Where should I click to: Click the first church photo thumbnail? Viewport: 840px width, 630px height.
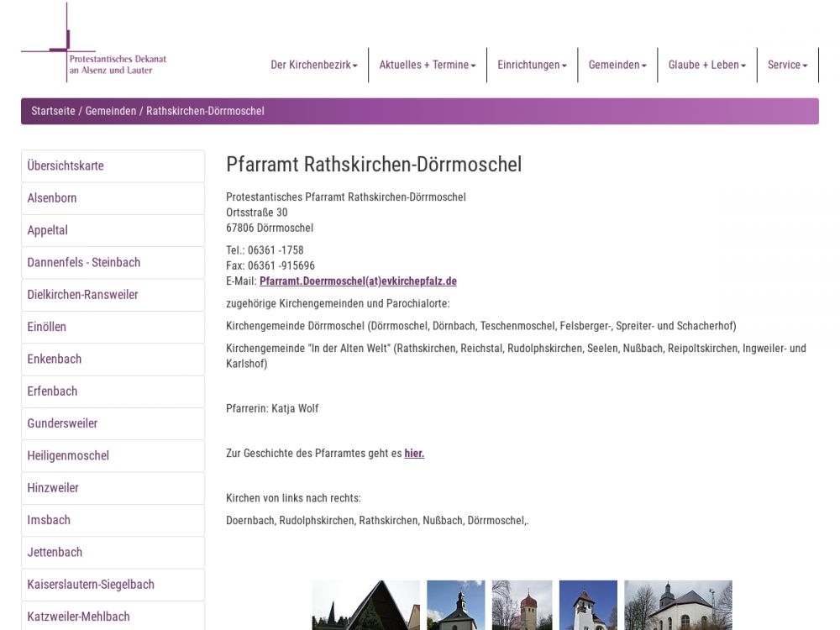coord(365,605)
